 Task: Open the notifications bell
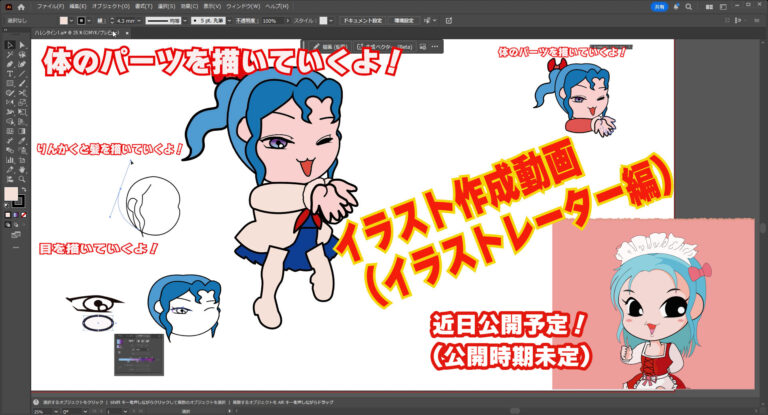coord(676,7)
